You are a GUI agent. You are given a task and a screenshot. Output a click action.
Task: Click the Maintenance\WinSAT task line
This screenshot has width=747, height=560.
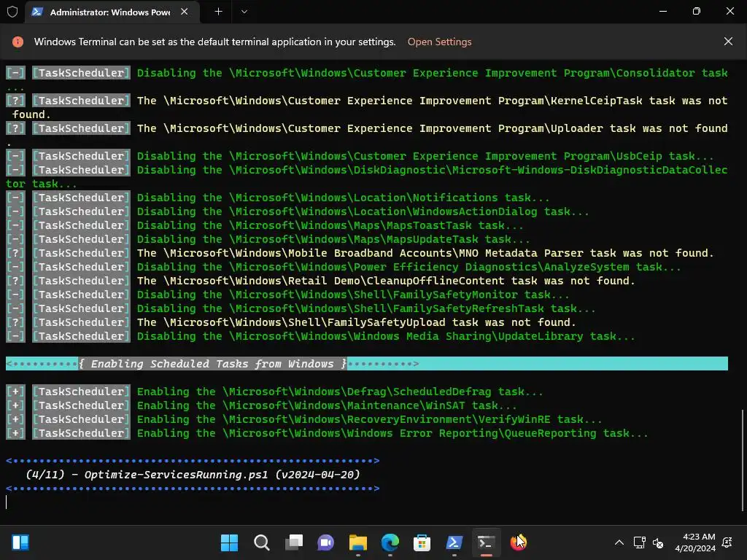262,405
